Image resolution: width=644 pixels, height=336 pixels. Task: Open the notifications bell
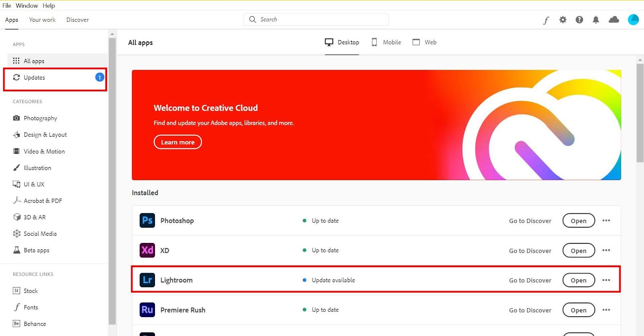(596, 20)
